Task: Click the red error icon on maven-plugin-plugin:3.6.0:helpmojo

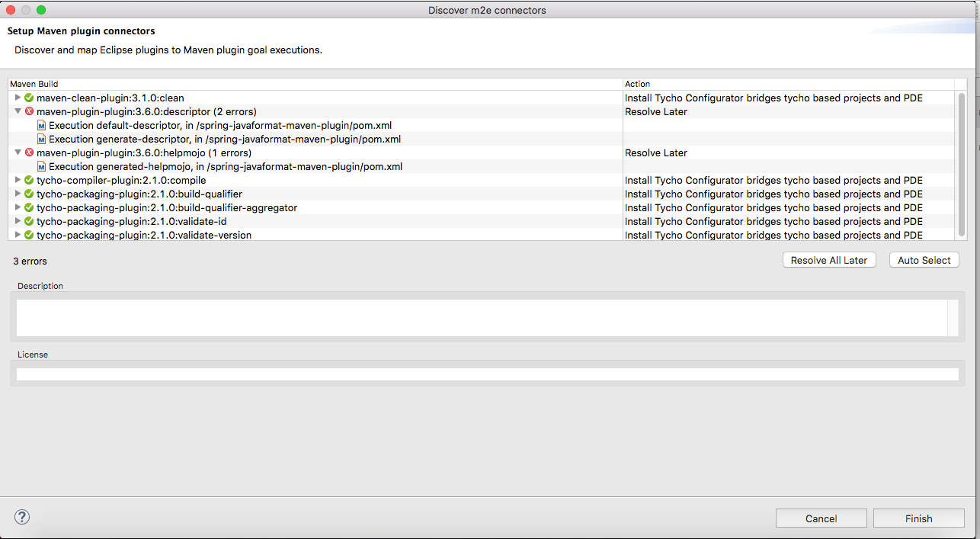Action: (x=29, y=152)
